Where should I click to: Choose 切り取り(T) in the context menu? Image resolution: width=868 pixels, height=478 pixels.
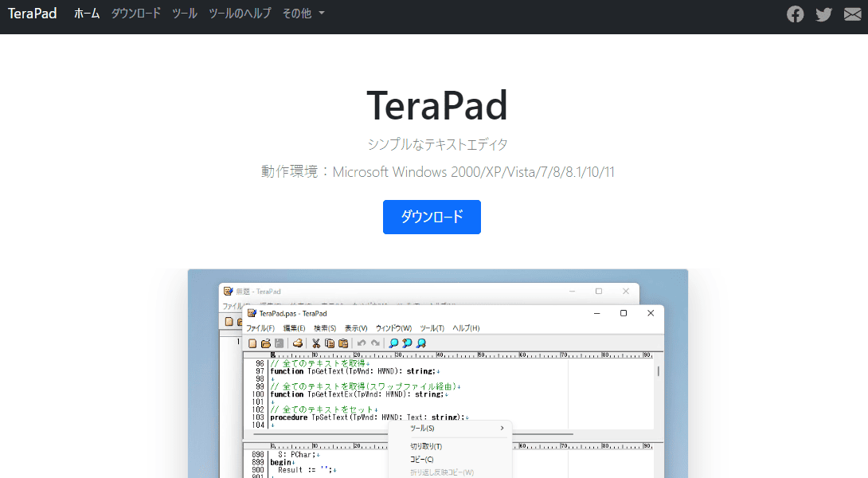tap(426, 446)
